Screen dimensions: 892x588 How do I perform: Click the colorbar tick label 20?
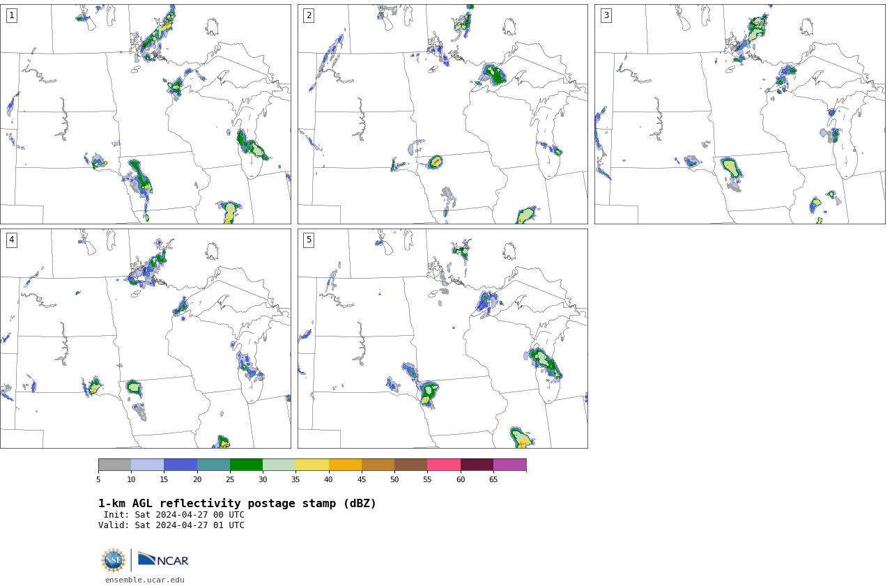(197, 479)
